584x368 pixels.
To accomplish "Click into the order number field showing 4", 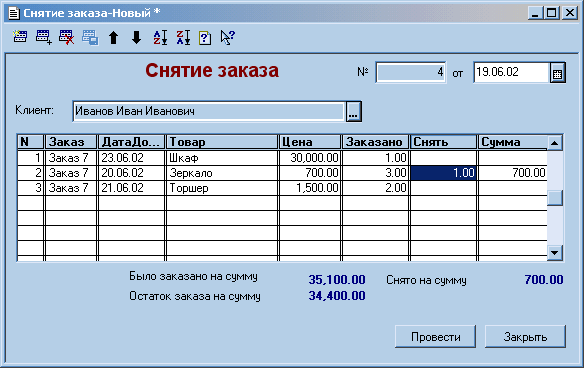I will click(410, 72).
